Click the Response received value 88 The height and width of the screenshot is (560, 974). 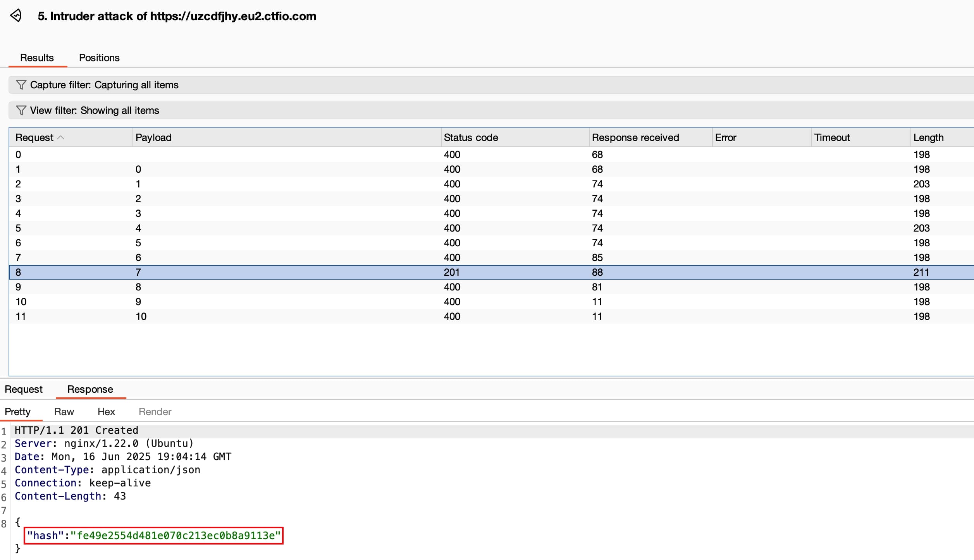click(597, 272)
